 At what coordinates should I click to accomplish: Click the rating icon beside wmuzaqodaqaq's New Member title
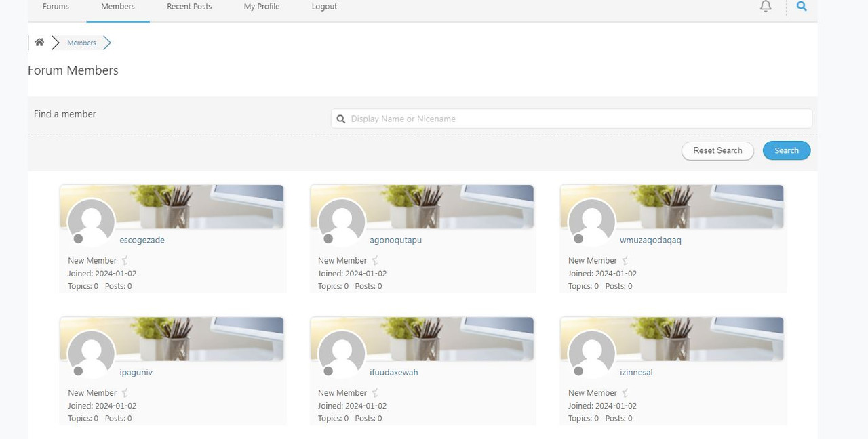625,260
